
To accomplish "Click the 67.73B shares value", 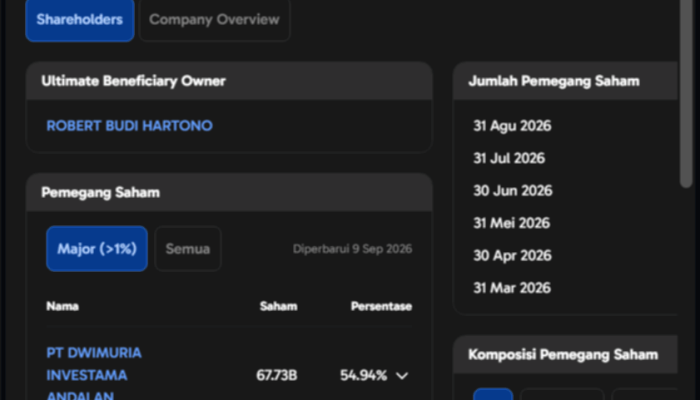I will pyautogui.click(x=277, y=375).
